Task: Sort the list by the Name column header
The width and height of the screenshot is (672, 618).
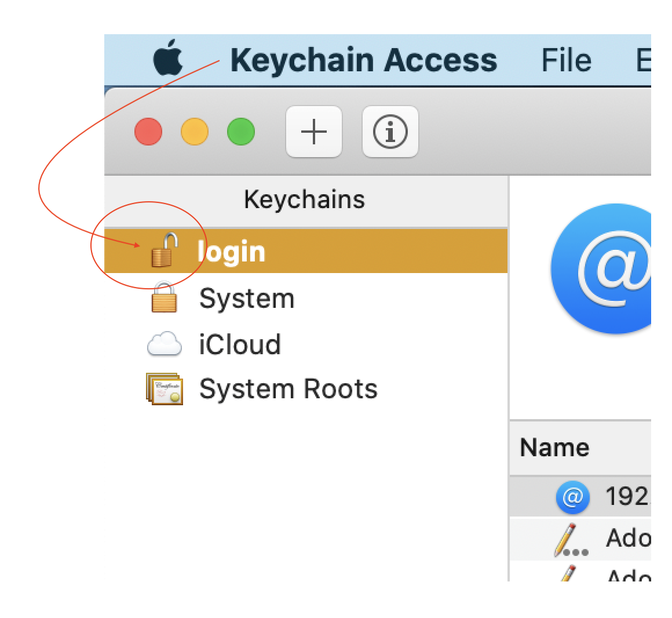Action: 555,448
